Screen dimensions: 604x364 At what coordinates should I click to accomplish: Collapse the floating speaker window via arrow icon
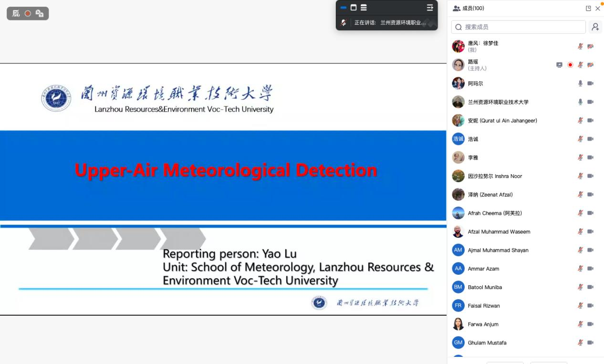(430, 8)
